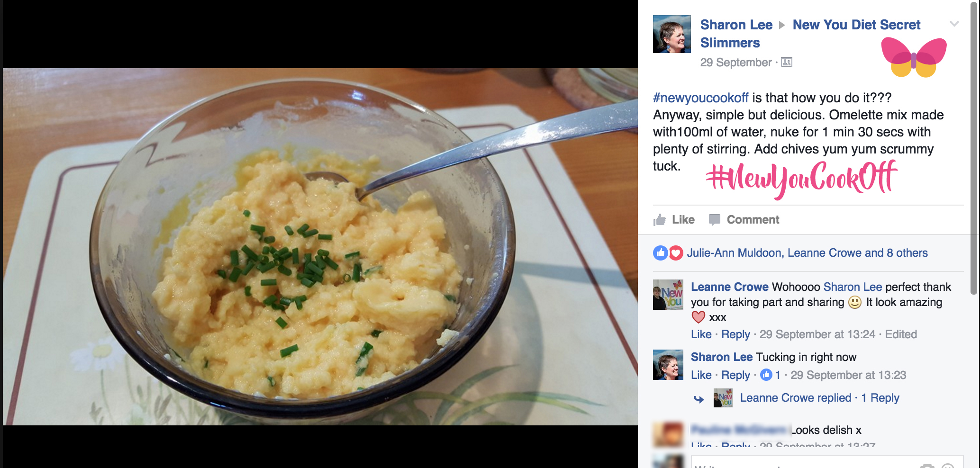980x468 pixels.
Task: Like Leanne Crowe's Wohoooo comment
Action: point(701,334)
